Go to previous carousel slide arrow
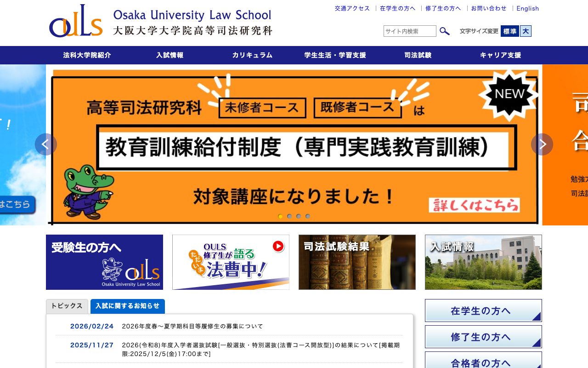588x368 pixels. coord(46,144)
